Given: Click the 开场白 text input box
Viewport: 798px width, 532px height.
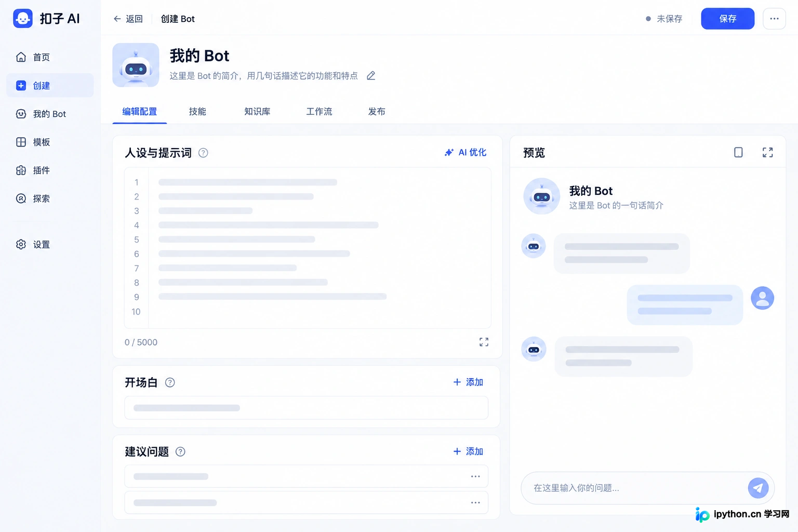Looking at the screenshot, I should [x=307, y=408].
